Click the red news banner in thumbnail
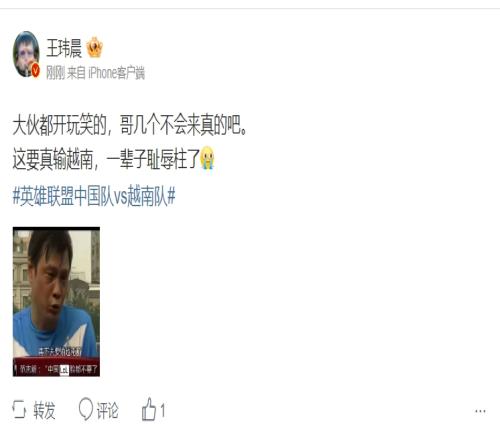500x440 pixels. coord(56,367)
